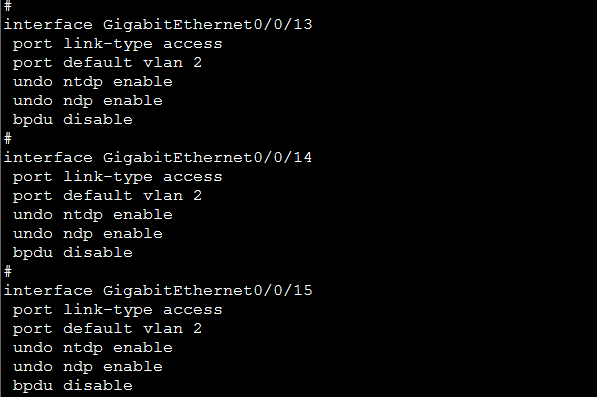Click the 'interface GigabitEthernet0/0/15' line

point(158,291)
